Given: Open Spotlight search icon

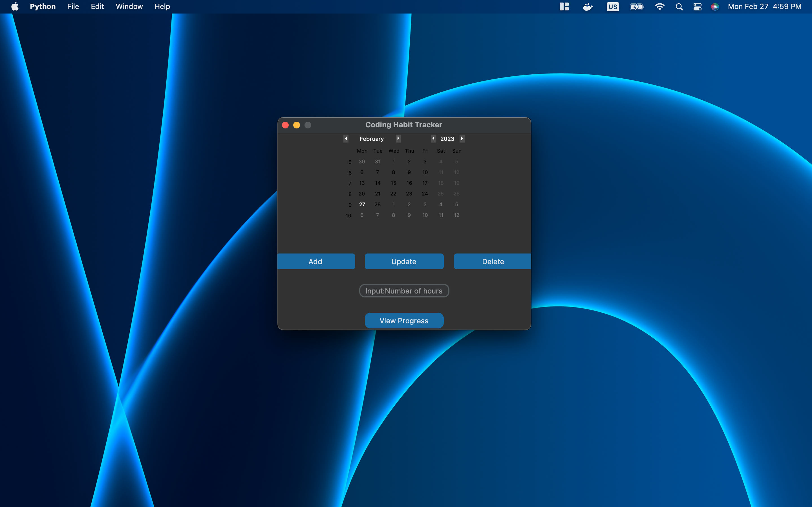Looking at the screenshot, I should point(679,7).
